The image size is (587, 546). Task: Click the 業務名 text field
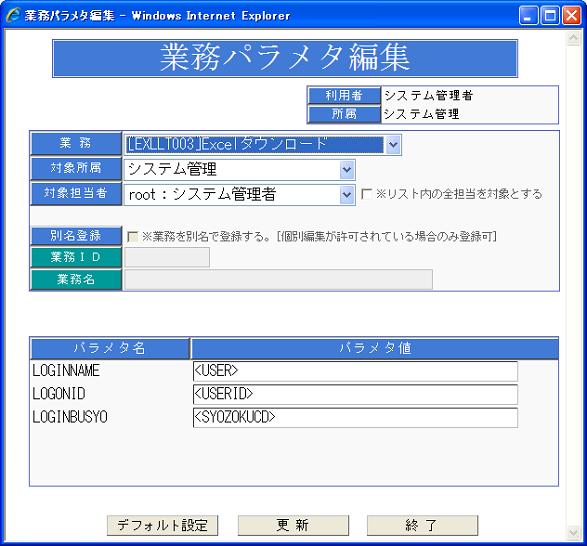coord(278,279)
